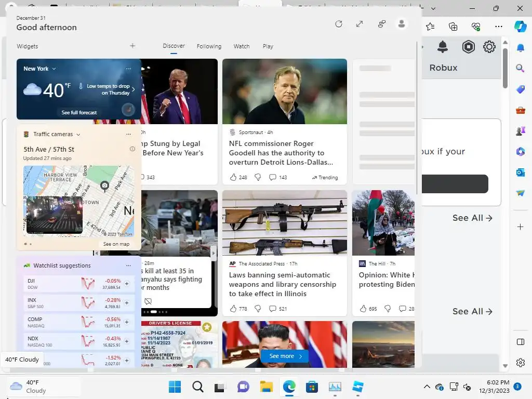The height and width of the screenshot is (399, 532).
Task: Open Edge browser essentials heart icon
Action: pyautogui.click(x=476, y=26)
